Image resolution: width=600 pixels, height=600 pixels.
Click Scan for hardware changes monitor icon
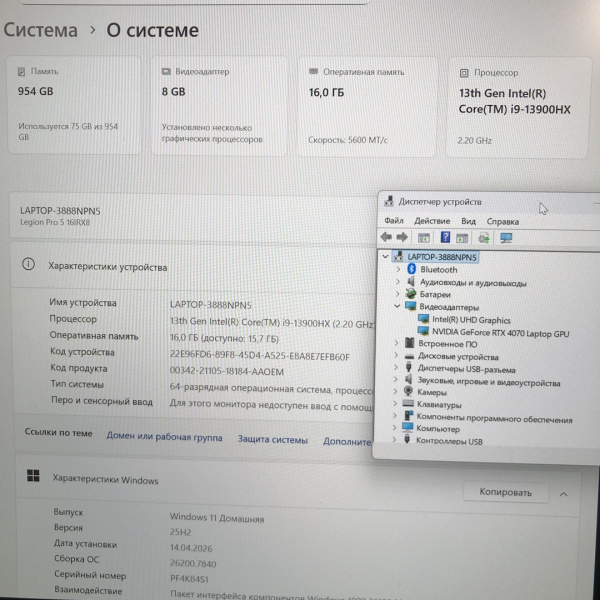(x=506, y=238)
